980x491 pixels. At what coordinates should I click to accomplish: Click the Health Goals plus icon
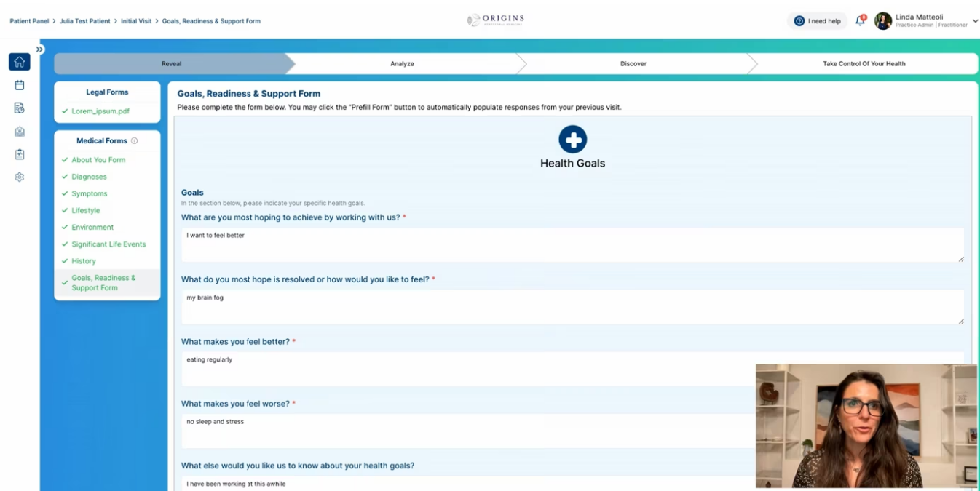pos(572,140)
